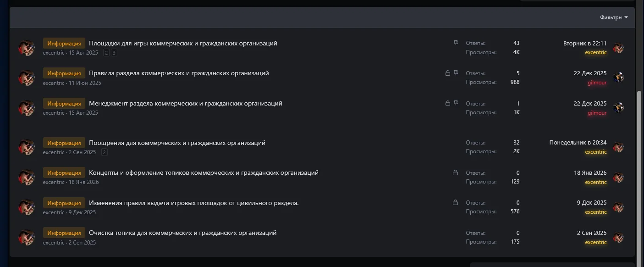Click the lock icon on 'Изменения правил выдачи' thread

[x=456, y=202]
